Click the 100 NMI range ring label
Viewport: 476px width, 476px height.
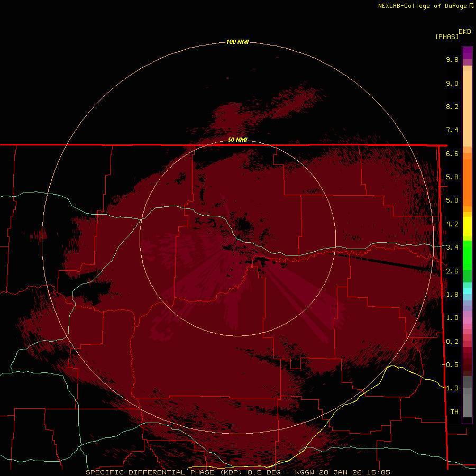[237, 42]
